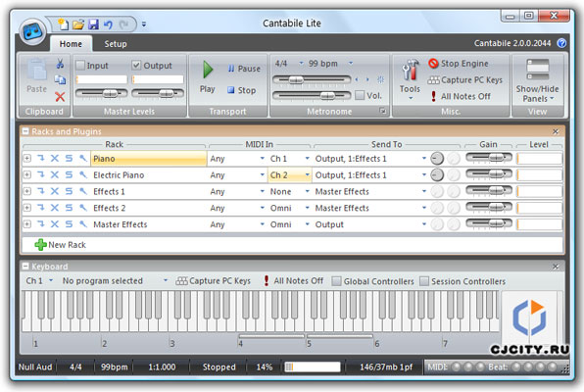Toggle metronome Vol. checkbox
Screen dimensions: 584x392
tap(360, 95)
